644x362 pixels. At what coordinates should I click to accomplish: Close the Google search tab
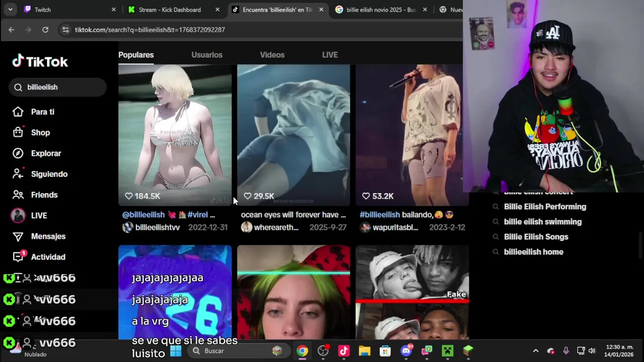tap(425, 10)
